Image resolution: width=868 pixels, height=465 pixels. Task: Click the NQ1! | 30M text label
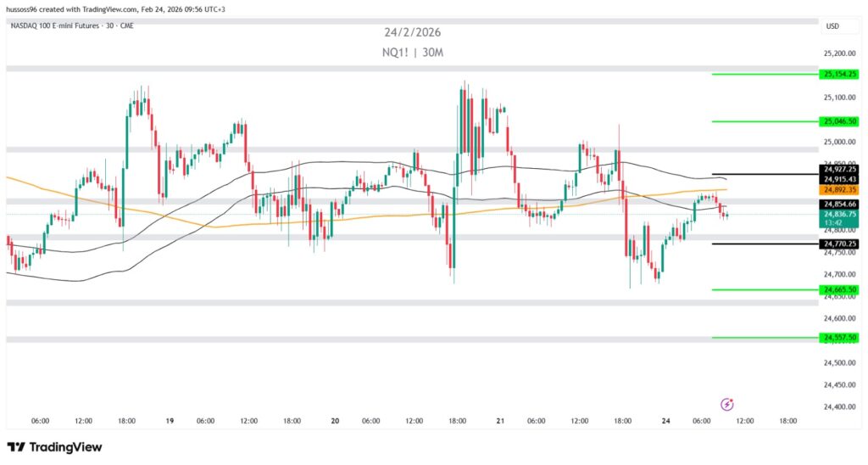pyautogui.click(x=412, y=53)
